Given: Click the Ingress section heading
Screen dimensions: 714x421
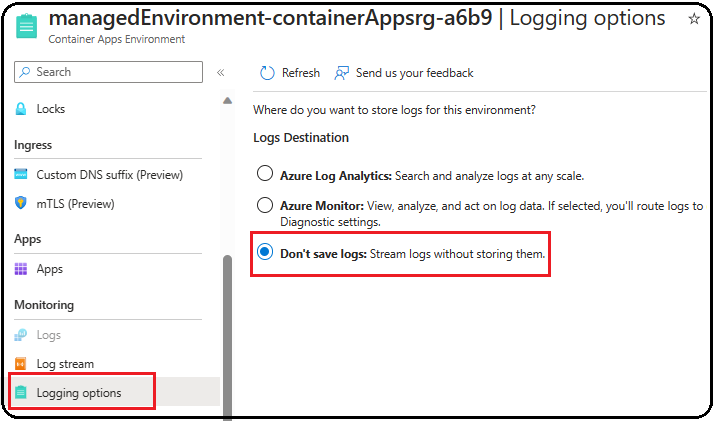Looking at the screenshot, I should pyautogui.click(x=33, y=145).
